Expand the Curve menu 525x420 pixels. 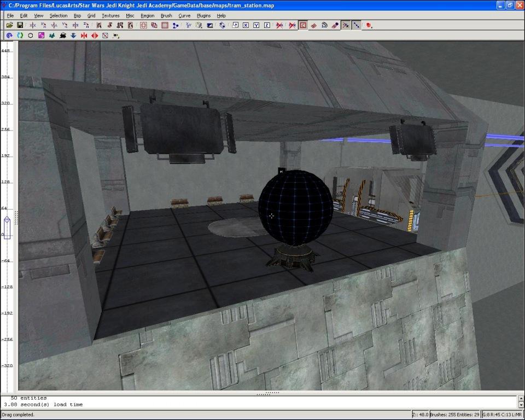184,16
